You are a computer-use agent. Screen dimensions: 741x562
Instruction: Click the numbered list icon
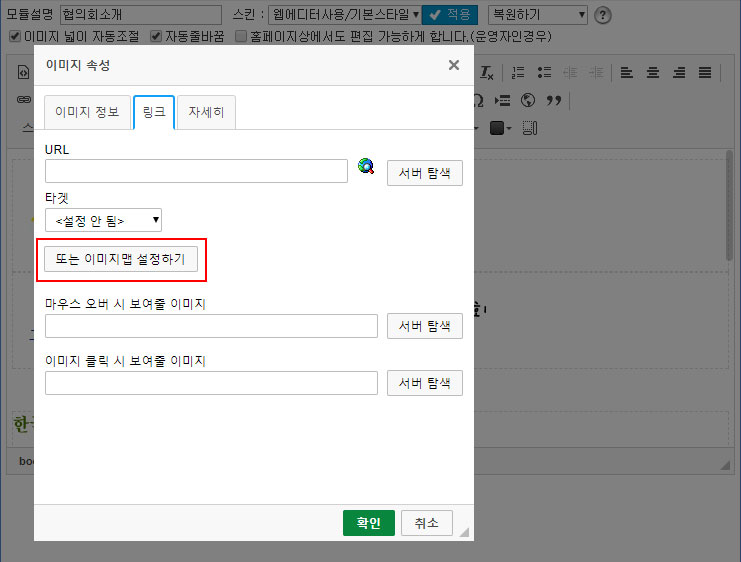click(518, 72)
